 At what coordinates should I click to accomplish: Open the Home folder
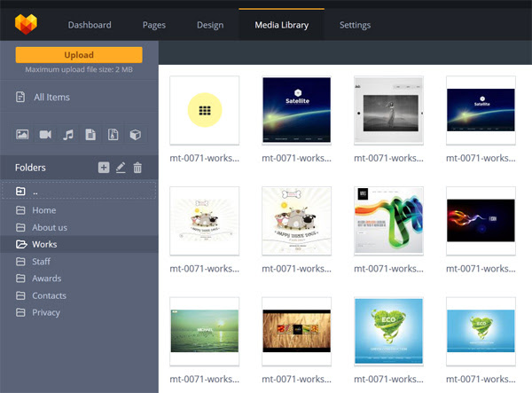pos(43,210)
